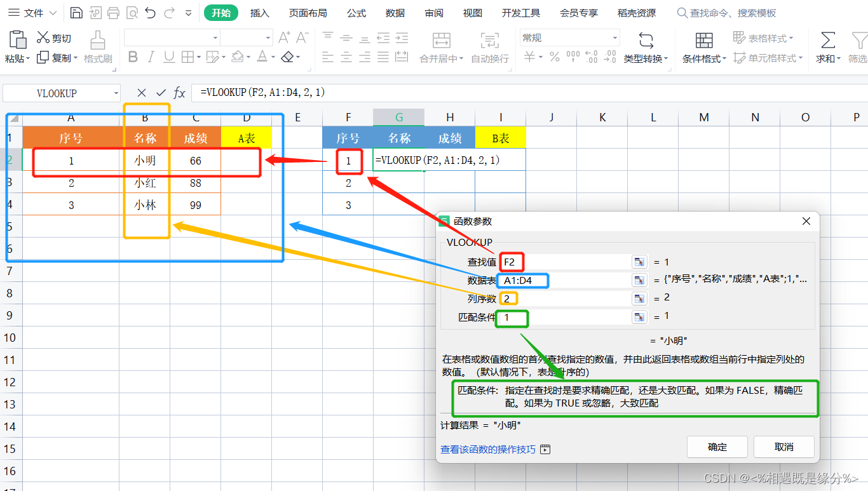Open the borders dropdown arrow
The height and width of the screenshot is (491, 868).
(x=200, y=58)
